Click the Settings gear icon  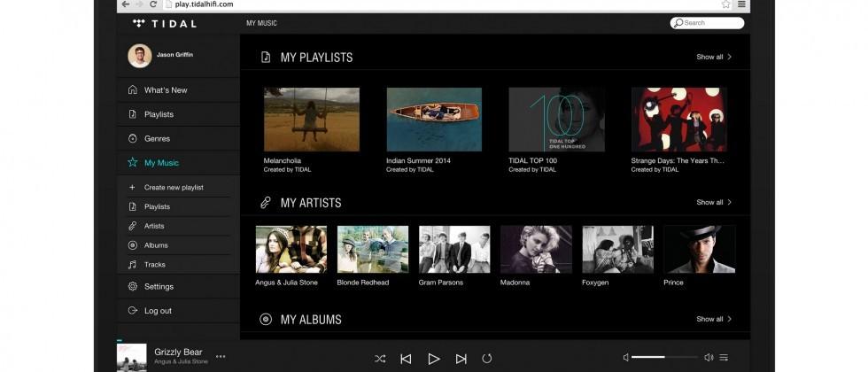[x=132, y=286]
